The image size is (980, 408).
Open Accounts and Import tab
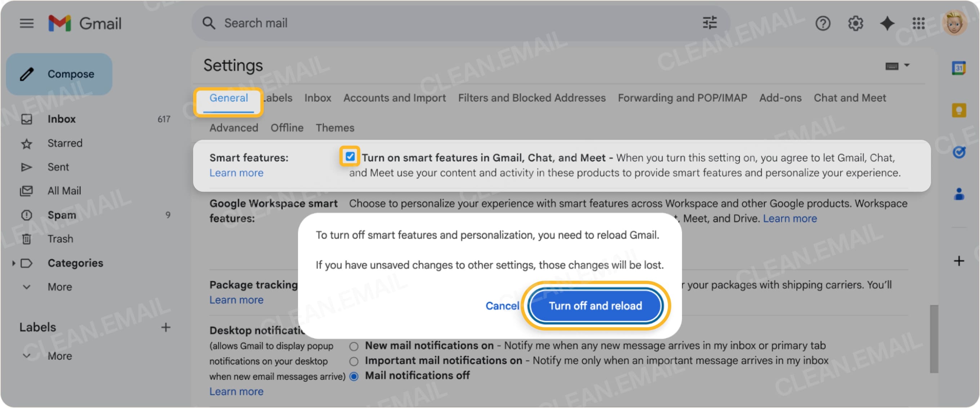pyautogui.click(x=395, y=98)
